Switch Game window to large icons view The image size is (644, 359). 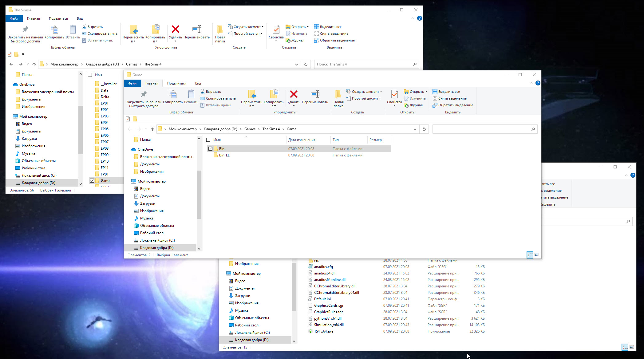pos(537,255)
